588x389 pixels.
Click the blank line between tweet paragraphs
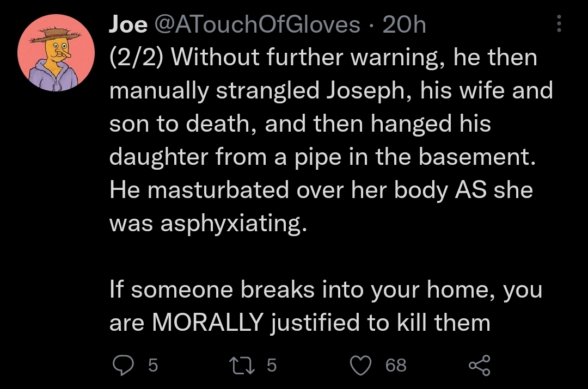(327, 256)
